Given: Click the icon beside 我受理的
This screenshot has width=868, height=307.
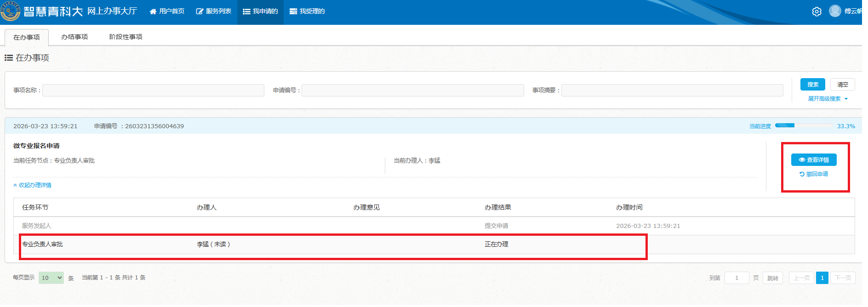Looking at the screenshot, I should pyautogui.click(x=293, y=11).
